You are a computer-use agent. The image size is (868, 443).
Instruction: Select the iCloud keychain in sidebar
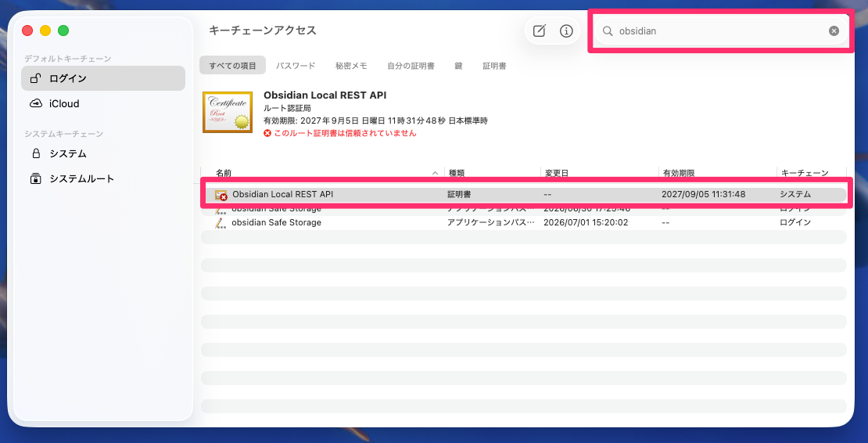coord(103,103)
